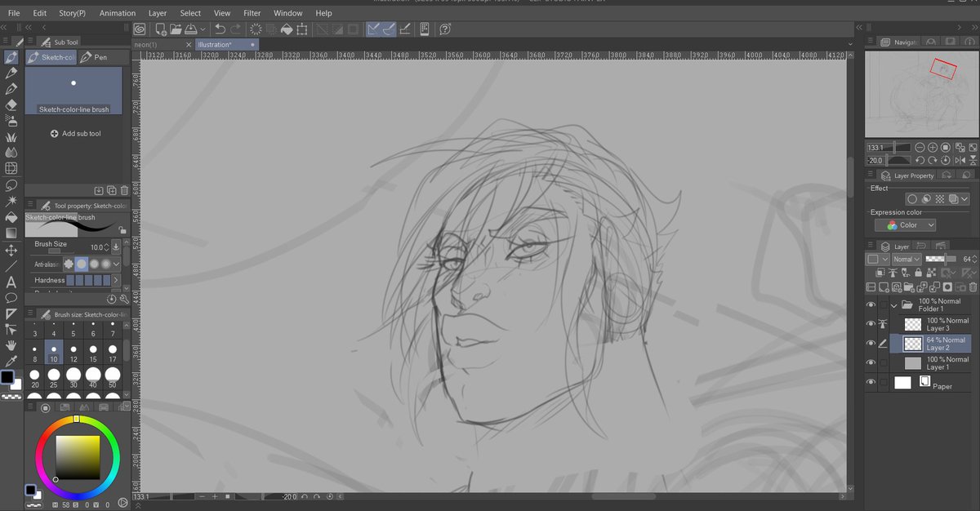Choose brush size preset 12
980x511 pixels.
(x=73, y=353)
